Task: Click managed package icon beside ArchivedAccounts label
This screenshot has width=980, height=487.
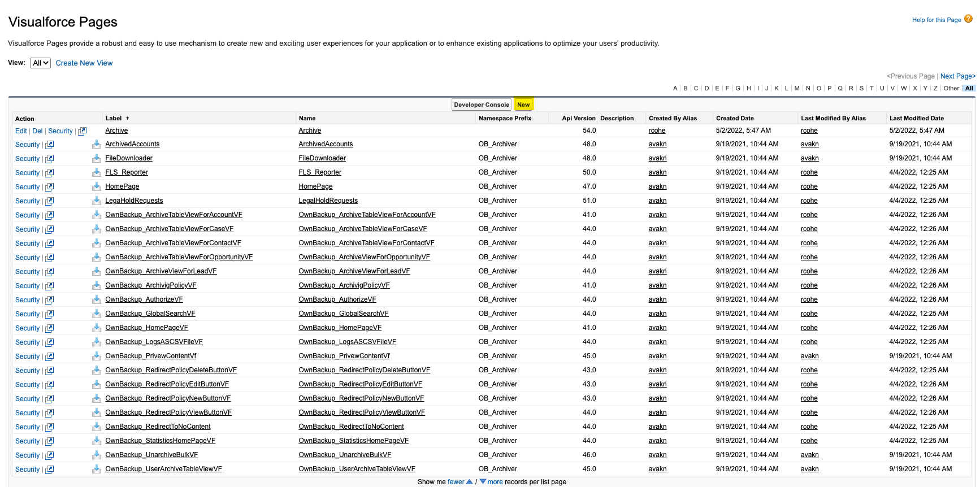Action: click(x=97, y=144)
